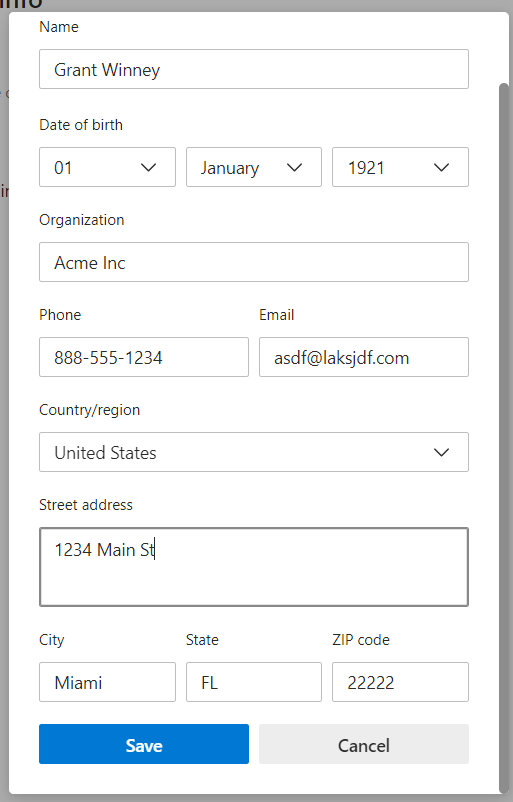
Task: Click into the Organization field with Acme Inc
Action: coord(254,262)
